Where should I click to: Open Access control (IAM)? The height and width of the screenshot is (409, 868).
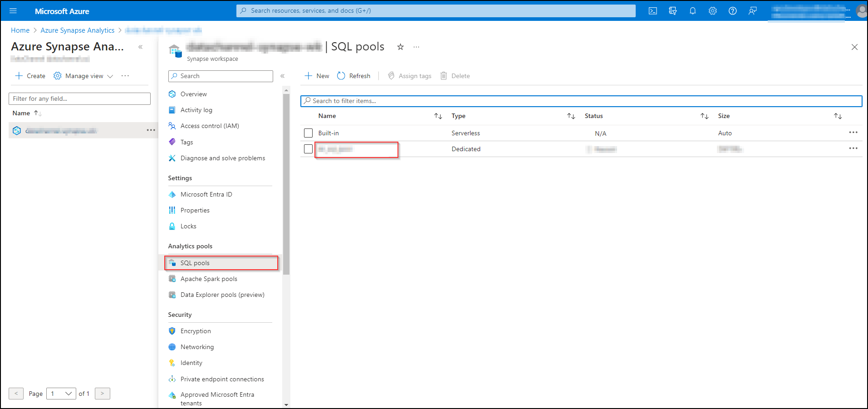[210, 126]
